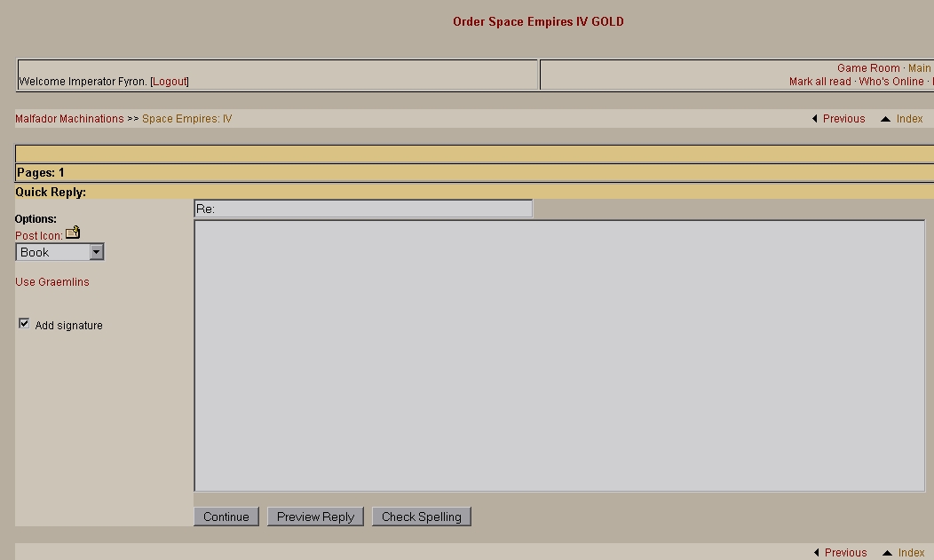This screenshot has height=560, width=934.
Task: Toggle the Add signature checkbox
Action: coord(24,324)
